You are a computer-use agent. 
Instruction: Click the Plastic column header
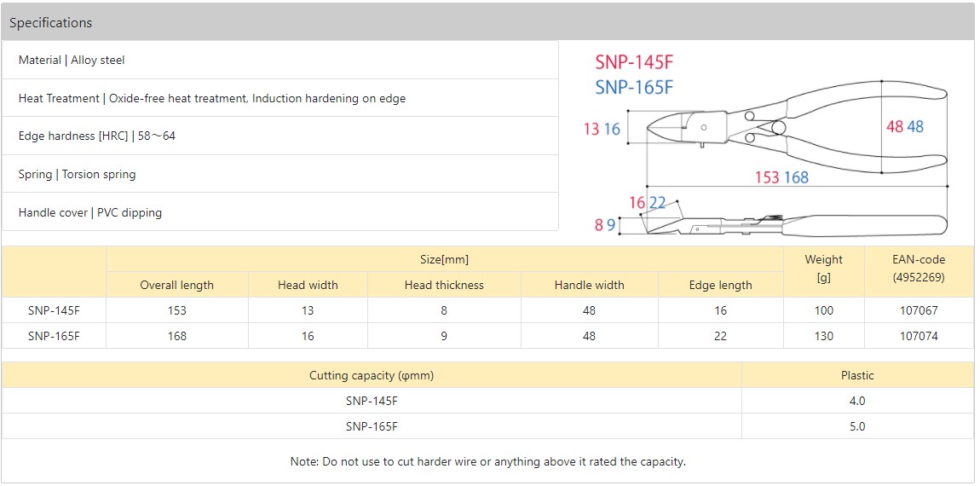coord(857,375)
